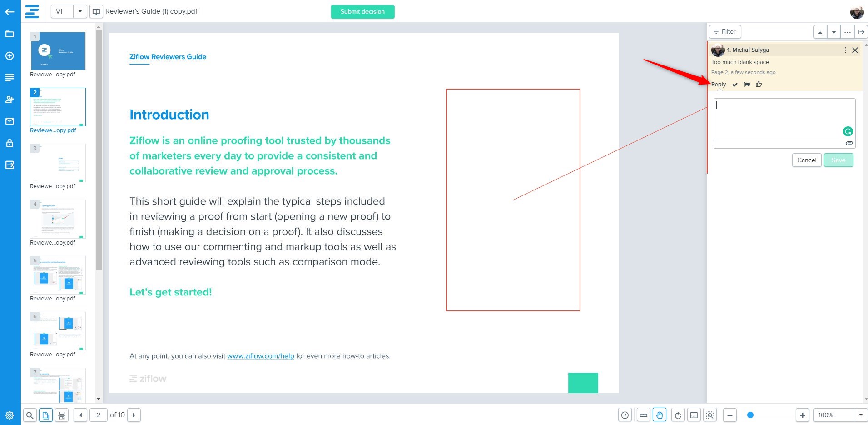The height and width of the screenshot is (425, 868).
Task: Click the fit-to-screen icon
Action: pos(694,415)
